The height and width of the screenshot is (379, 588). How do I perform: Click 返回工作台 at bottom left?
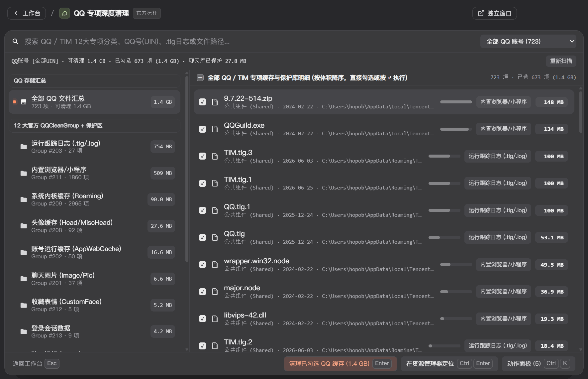tap(36, 364)
